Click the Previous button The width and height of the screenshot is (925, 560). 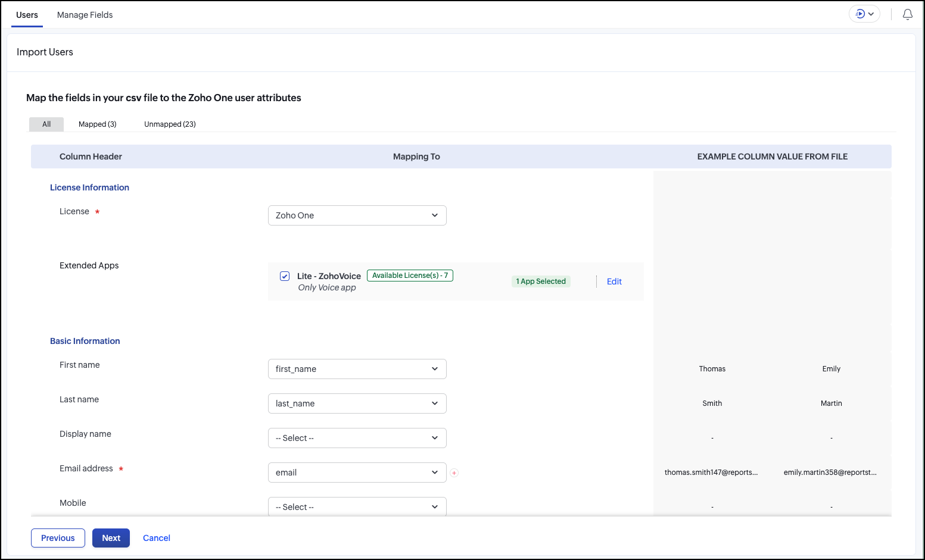58,538
